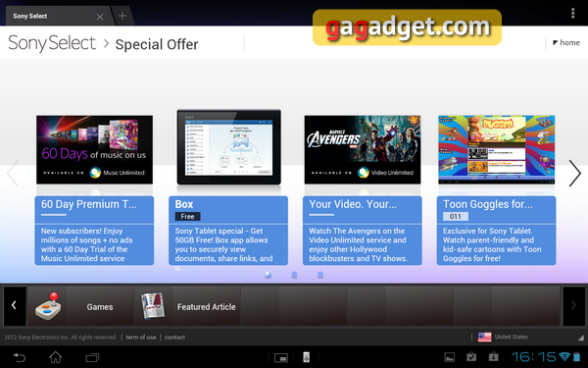Open the small apps launcher icon
588x368 pixels.
pos(281,357)
